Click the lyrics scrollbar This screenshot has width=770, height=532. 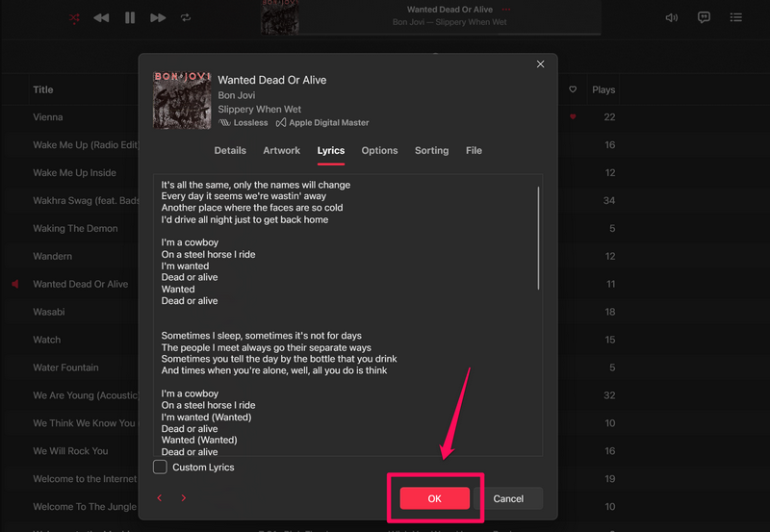(538, 238)
